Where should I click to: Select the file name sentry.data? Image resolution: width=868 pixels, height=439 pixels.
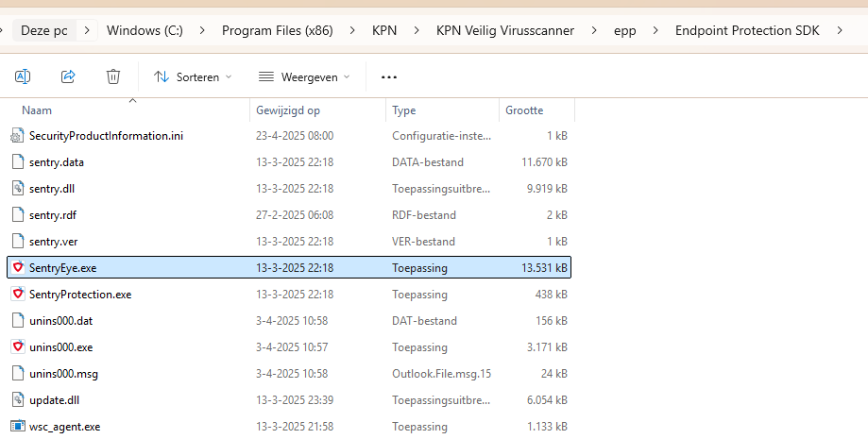coord(57,162)
